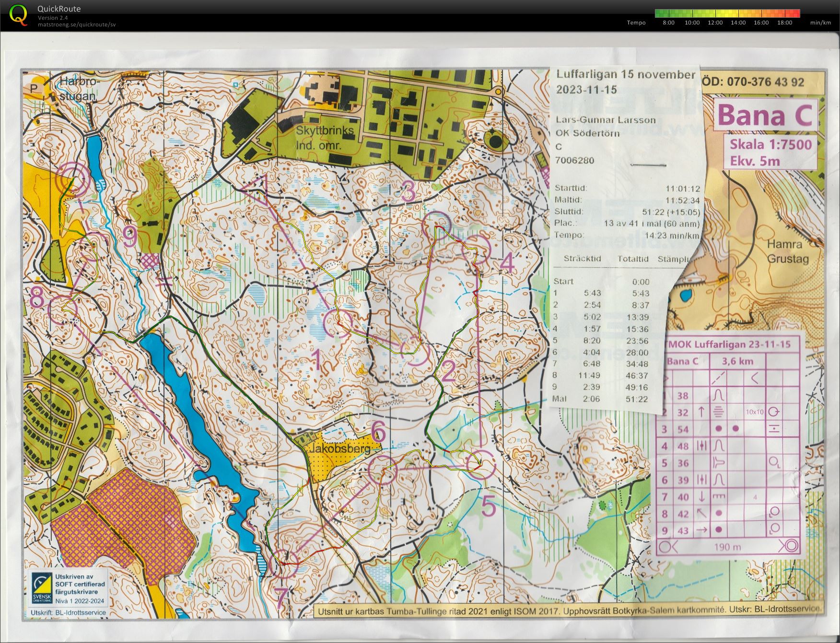Click the 190 m finish distance cell
The width and height of the screenshot is (840, 643).
(727, 547)
